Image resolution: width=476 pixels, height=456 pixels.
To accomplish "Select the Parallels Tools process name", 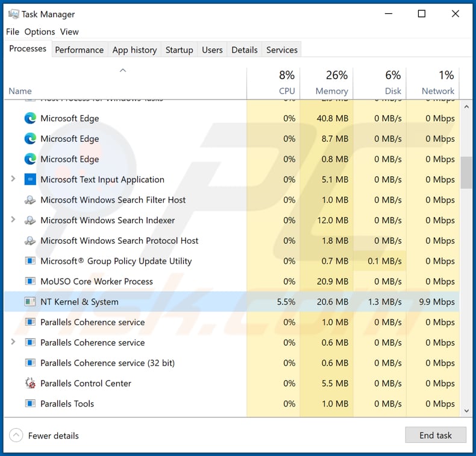I will 67,404.
